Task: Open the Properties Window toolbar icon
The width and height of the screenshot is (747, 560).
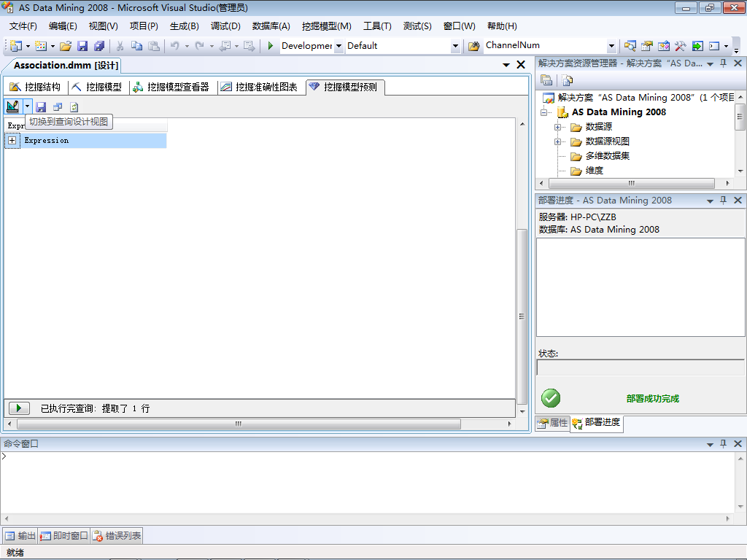Action: (x=647, y=46)
